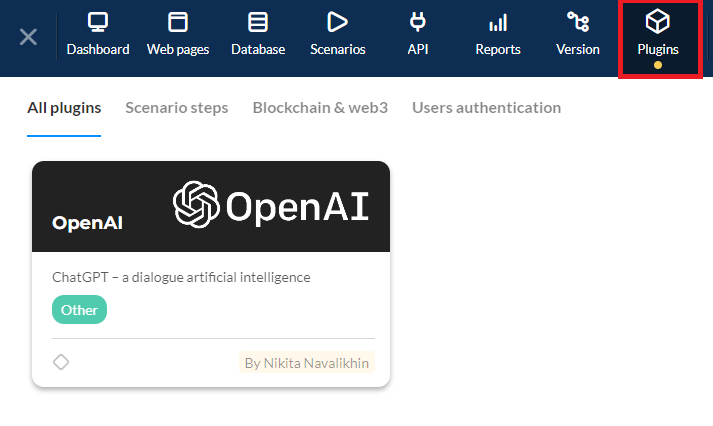713x426 pixels.
Task: Click the green Other category tag
Action: click(x=79, y=310)
